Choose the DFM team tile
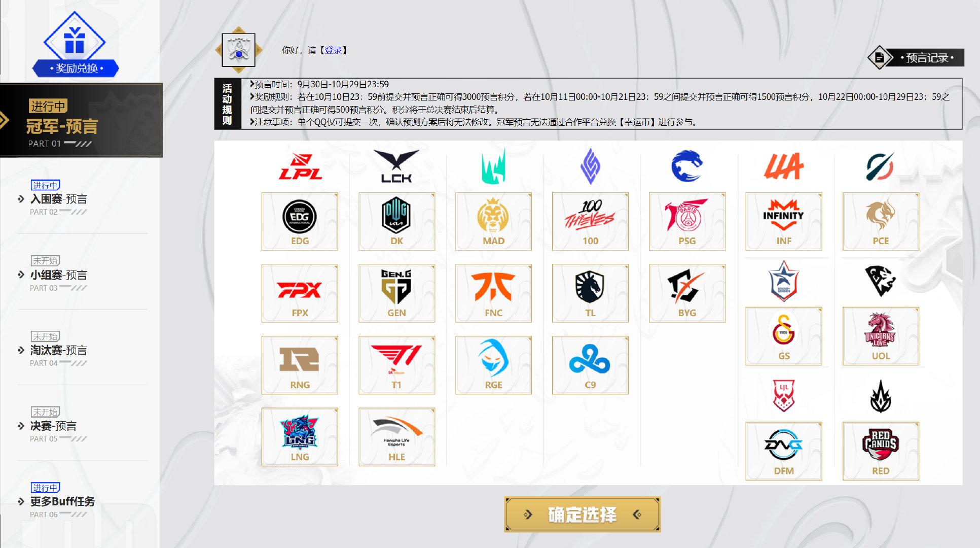The image size is (980, 548). click(784, 451)
